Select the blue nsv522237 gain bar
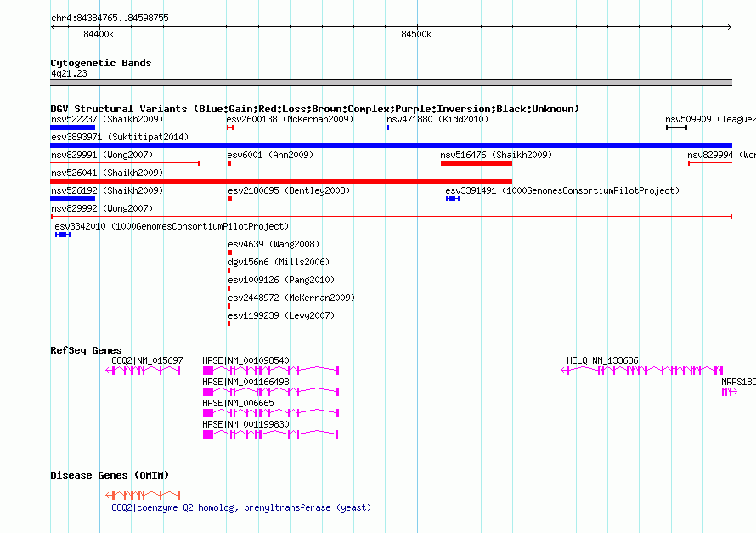The image size is (756, 533). coord(72,128)
